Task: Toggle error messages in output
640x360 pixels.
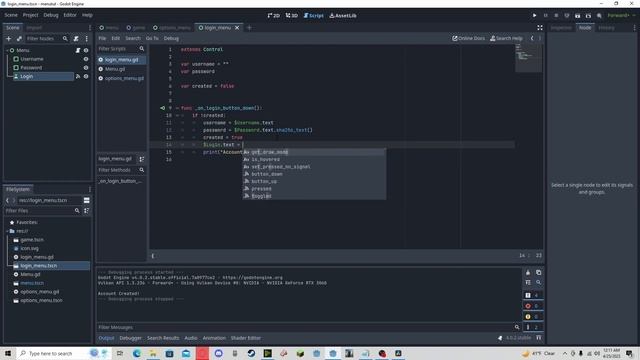Action: pos(532,306)
